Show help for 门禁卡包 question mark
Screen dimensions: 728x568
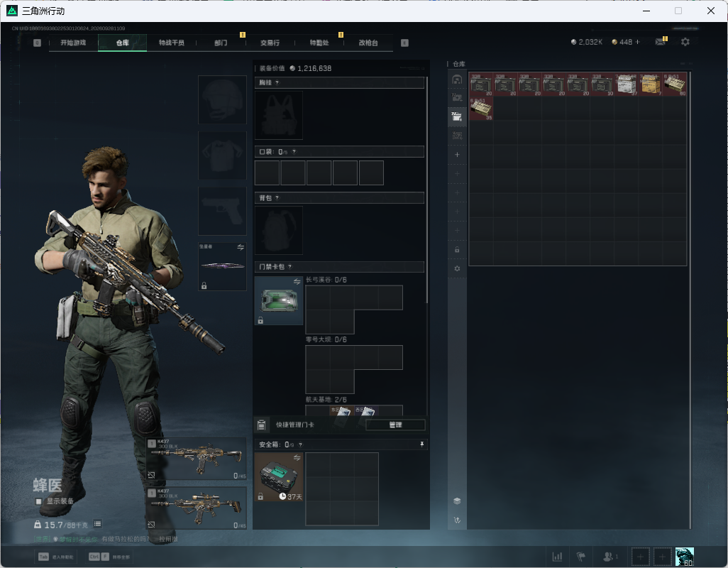click(289, 267)
